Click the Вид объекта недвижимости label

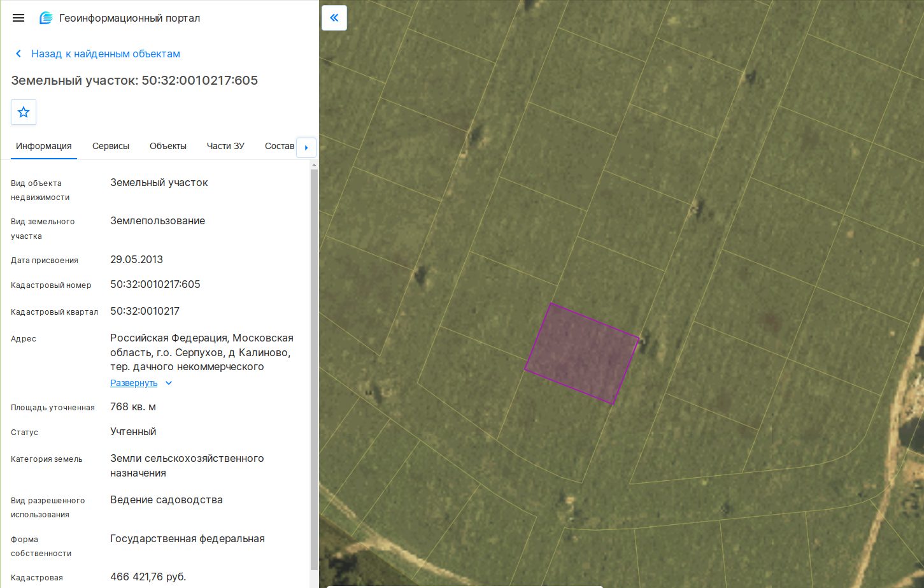coord(40,190)
